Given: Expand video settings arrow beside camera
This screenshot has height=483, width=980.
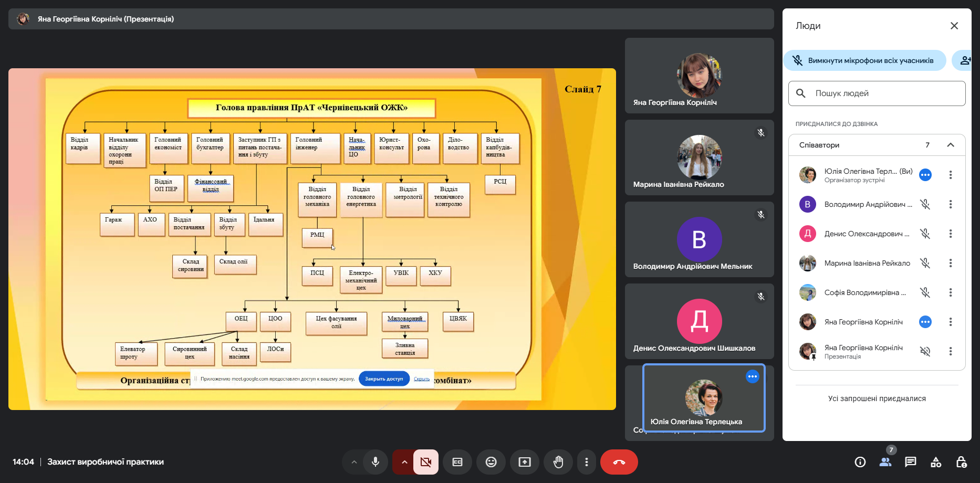Looking at the screenshot, I should coord(404,462).
